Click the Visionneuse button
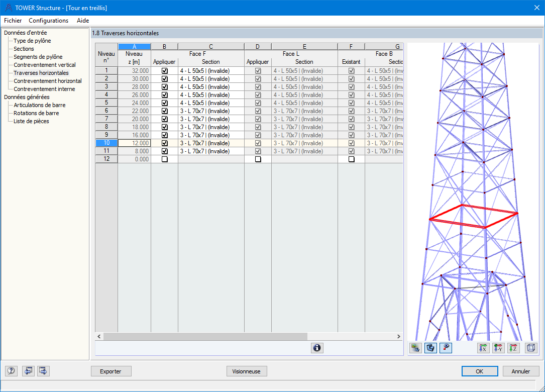The image size is (545, 392). tap(247, 371)
